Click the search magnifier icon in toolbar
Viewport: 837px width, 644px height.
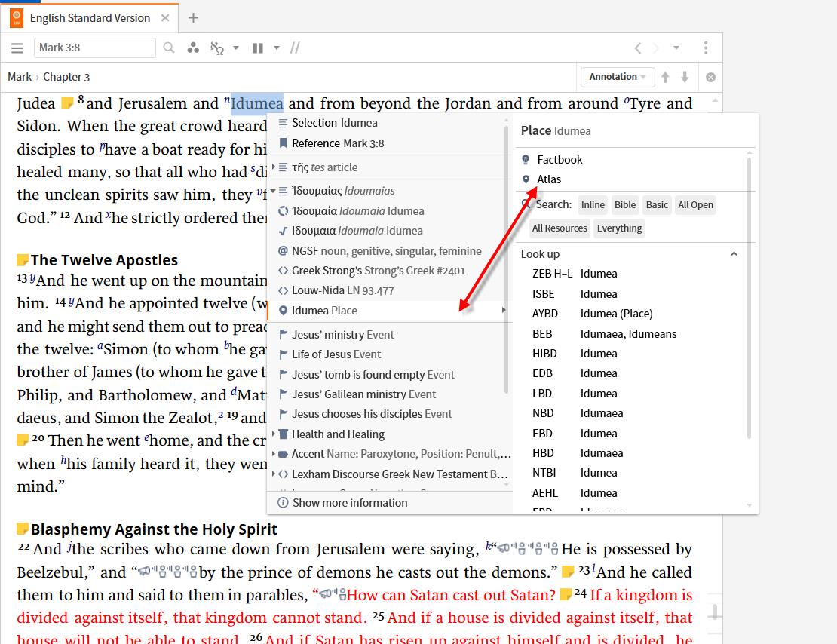[x=169, y=48]
